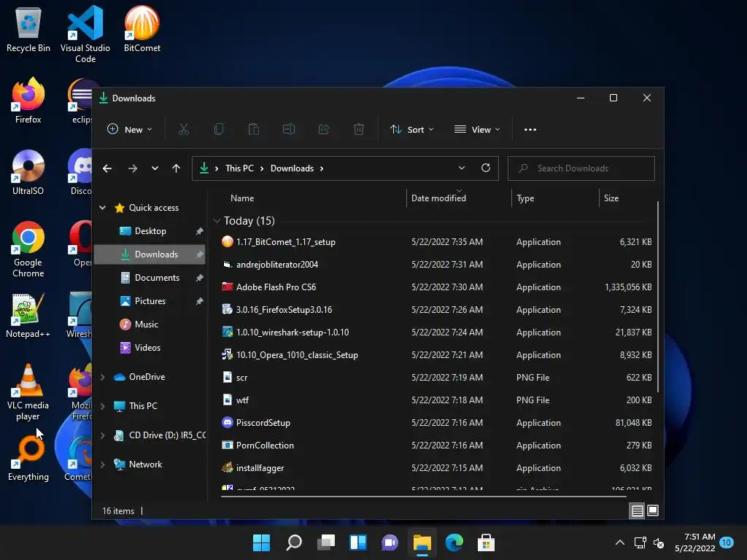The image size is (747, 560).
Task: Select Pictures in Quick access
Action: [150, 301]
